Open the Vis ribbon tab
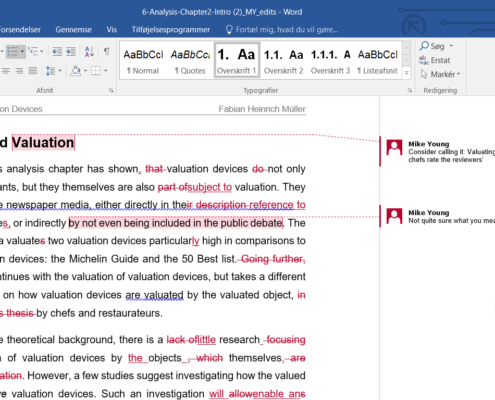This screenshot has height=400, width=495. coord(112,30)
